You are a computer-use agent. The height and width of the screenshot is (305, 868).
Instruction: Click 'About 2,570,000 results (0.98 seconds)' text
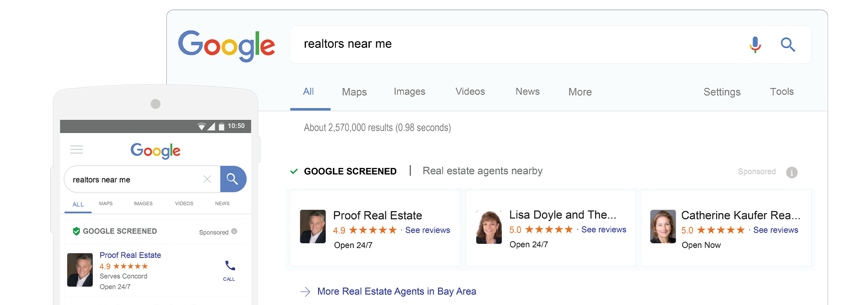tap(377, 128)
